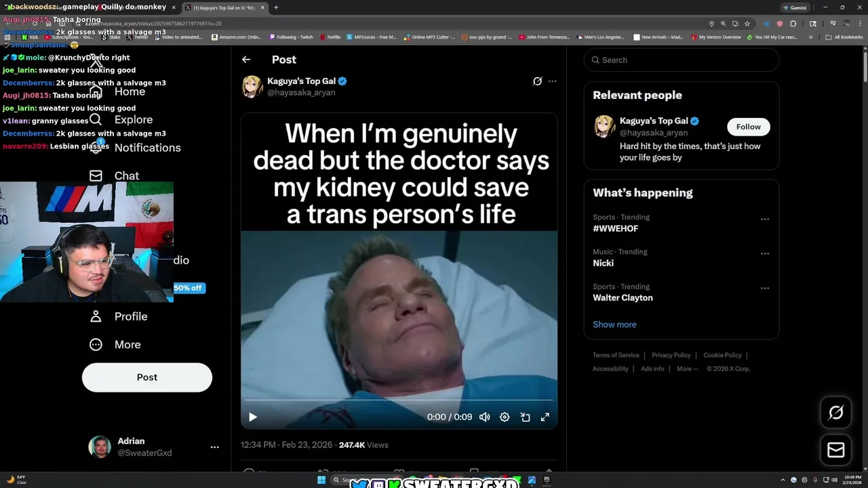Go to Explore in the X sidebar
Screen dimensions: 868x488
tap(134, 120)
